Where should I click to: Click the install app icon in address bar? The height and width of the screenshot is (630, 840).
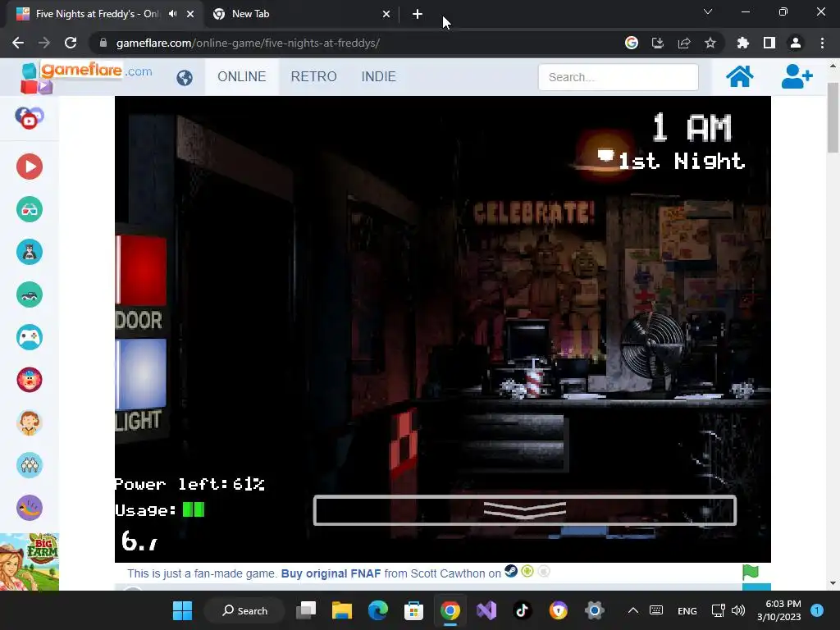(x=657, y=43)
